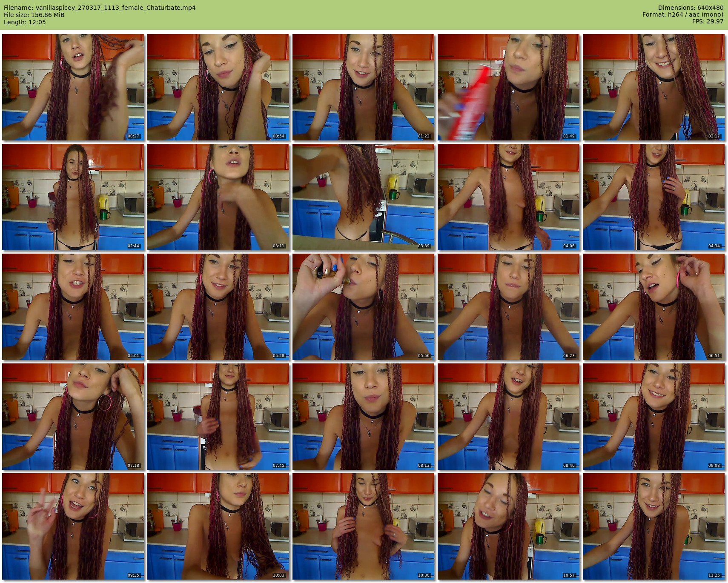Select the frame thumbnail marked 04:34
Image resolution: width=728 pixels, height=583 pixels.
654,197
